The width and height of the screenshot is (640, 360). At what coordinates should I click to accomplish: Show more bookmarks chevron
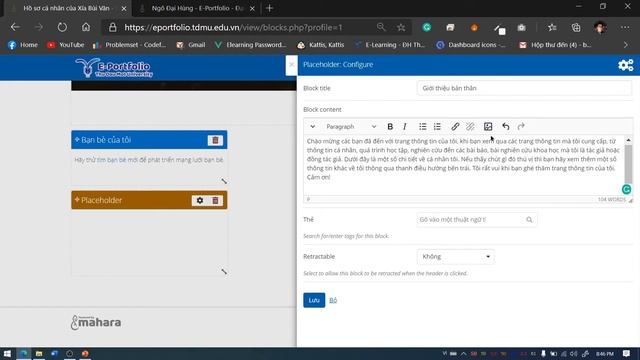click(x=626, y=45)
